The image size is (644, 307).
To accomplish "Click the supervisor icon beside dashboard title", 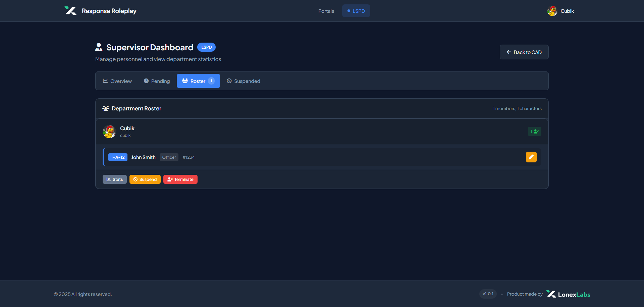I will click(x=99, y=47).
